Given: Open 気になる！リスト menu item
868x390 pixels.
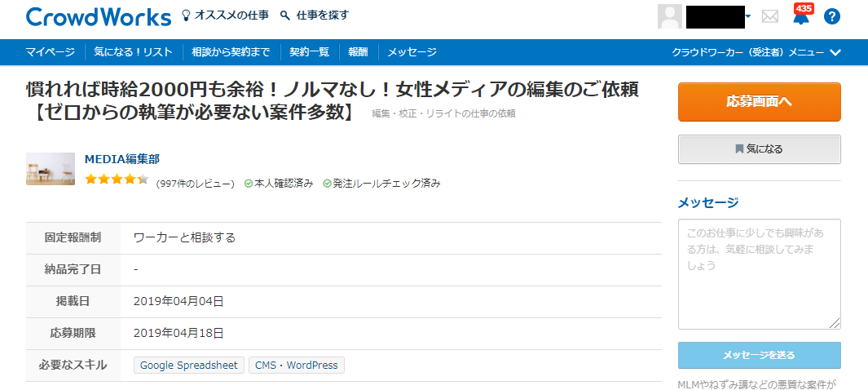Looking at the screenshot, I should pyautogui.click(x=134, y=53).
